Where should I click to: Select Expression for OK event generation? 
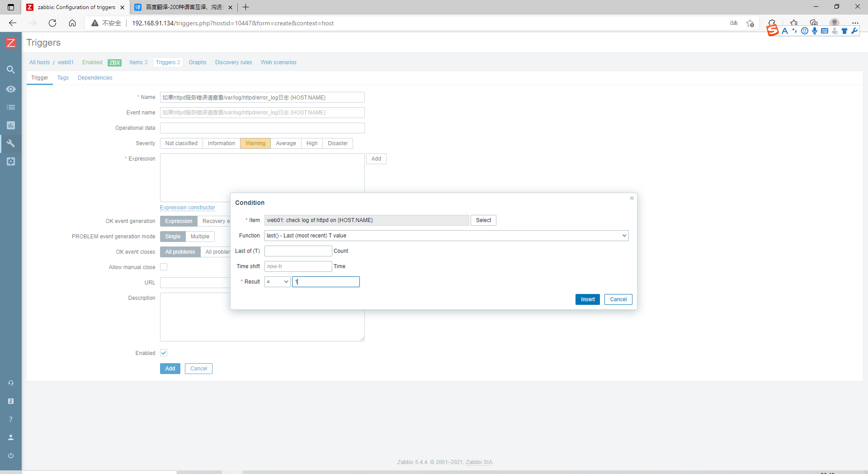click(179, 221)
